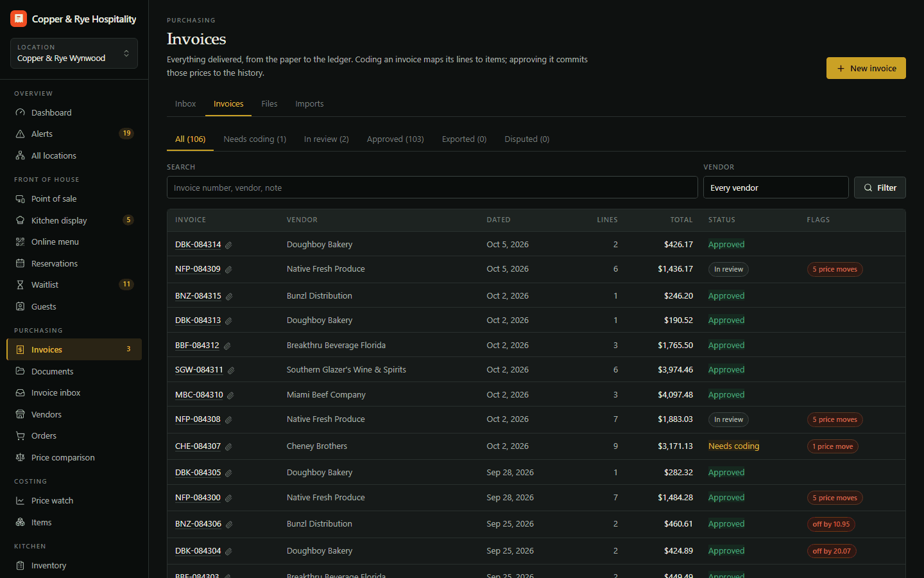924x578 pixels.
Task: Click the 1 price move flag
Action: coord(833,446)
